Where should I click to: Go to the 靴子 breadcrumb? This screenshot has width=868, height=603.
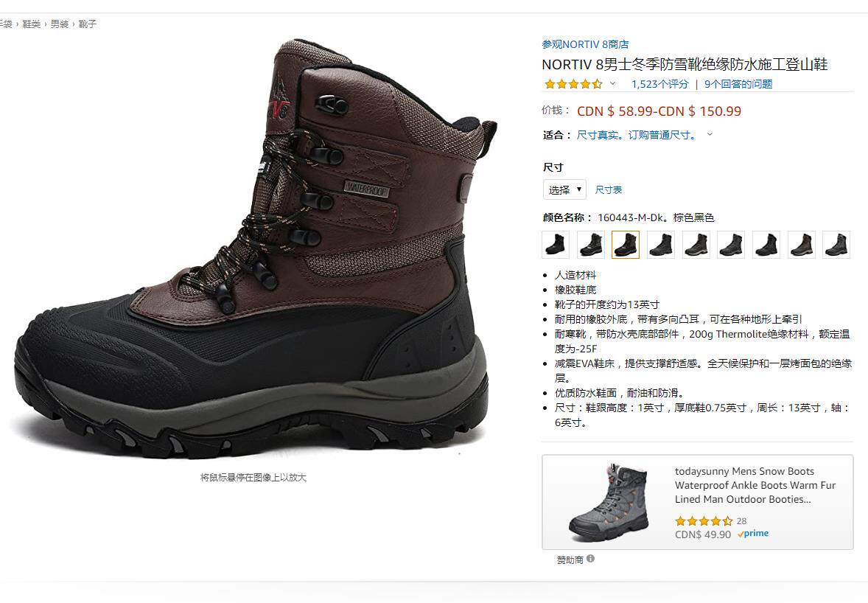click(88, 24)
